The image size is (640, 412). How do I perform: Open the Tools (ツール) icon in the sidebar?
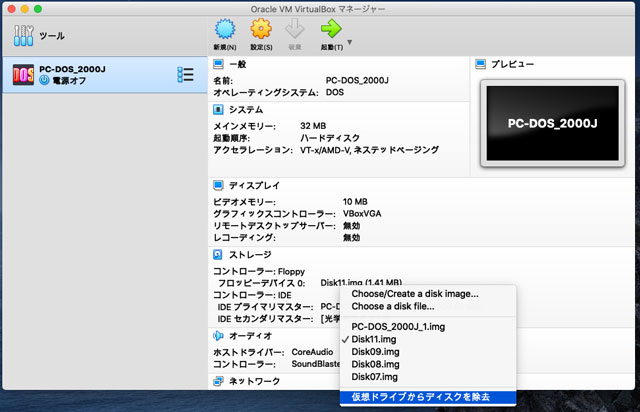[23, 36]
